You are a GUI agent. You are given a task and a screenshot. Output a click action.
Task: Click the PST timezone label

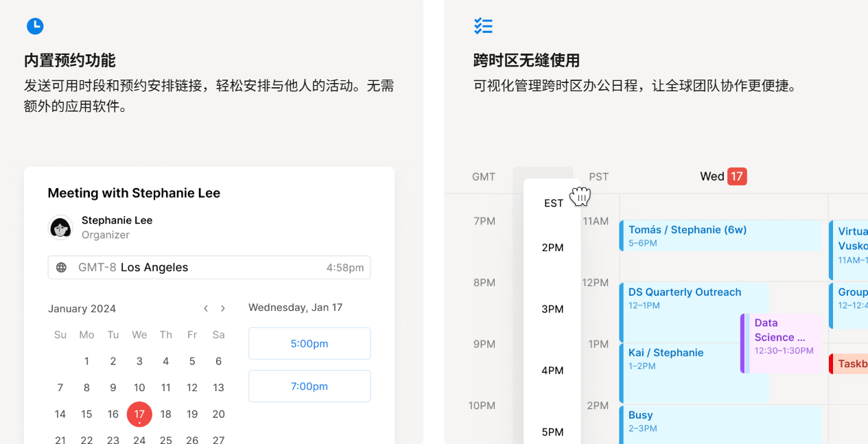tap(598, 176)
